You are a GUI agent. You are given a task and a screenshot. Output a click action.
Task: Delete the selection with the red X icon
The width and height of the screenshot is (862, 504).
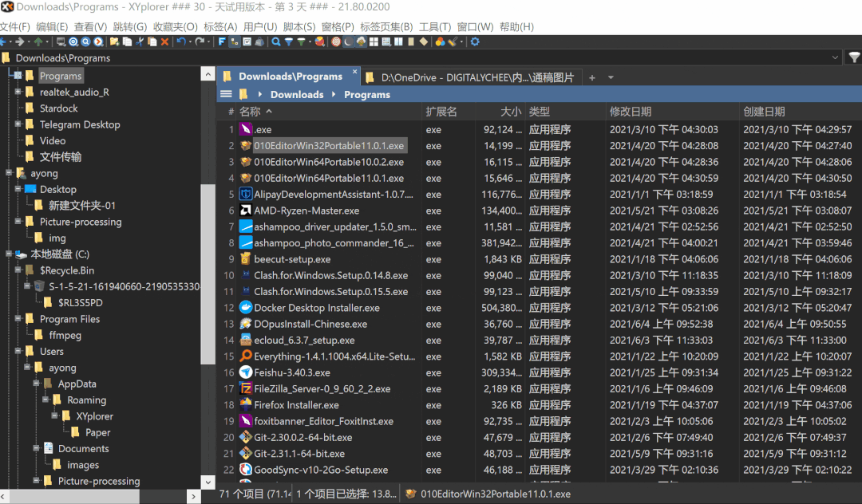tap(164, 41)
